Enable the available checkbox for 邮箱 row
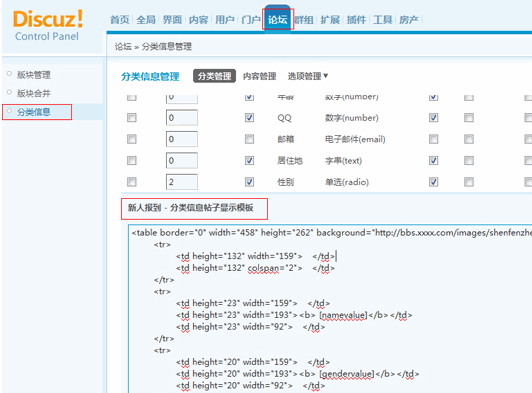The height and width of the screenshot is (393, 532). tap(249, 139)
